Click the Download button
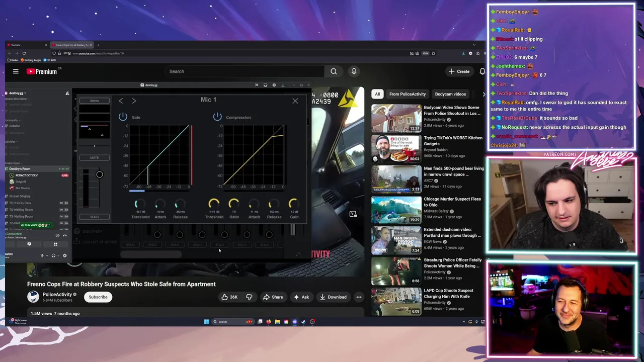The width and height of the screenshot is (644, 362). point(333,297)
